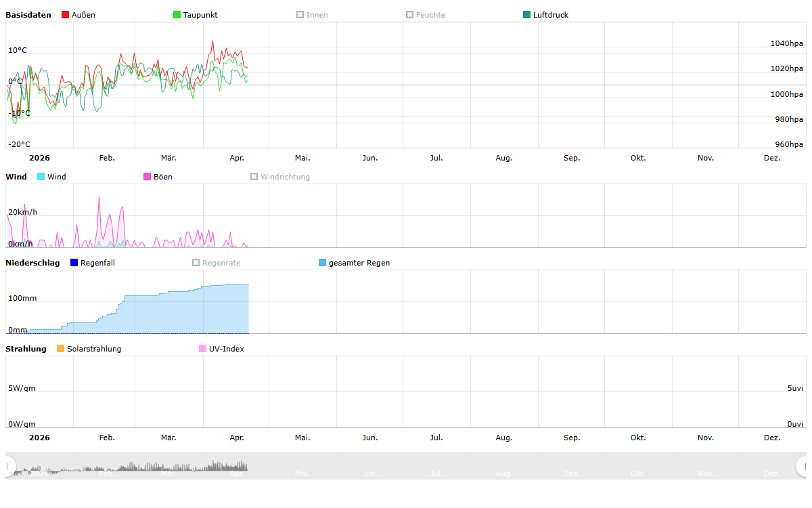The image size is (812, 508).
Task: Click the dark blue Regenfall legend square
Action: click(74, 263)
